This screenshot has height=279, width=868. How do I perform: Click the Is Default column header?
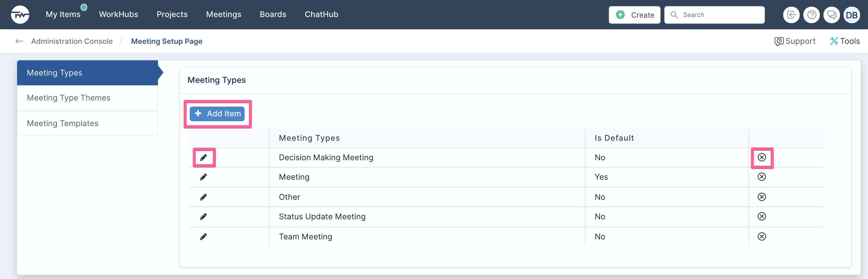click(667, 138)
